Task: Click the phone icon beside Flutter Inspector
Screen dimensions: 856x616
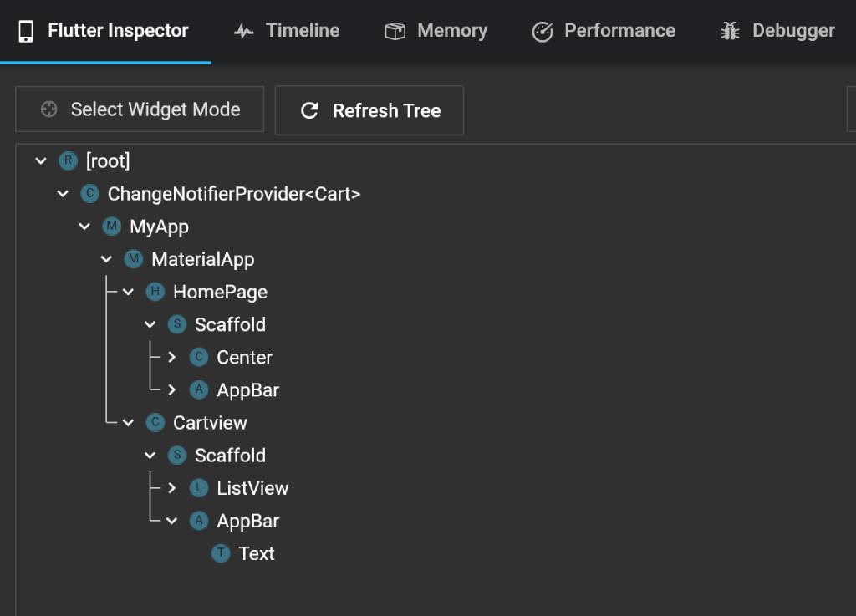Action: point(26,31)
